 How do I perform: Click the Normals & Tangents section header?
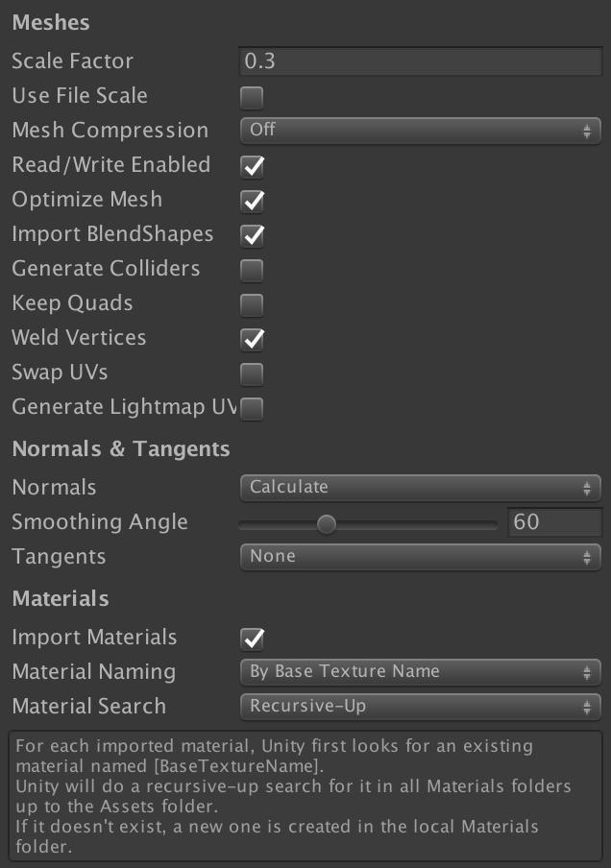point(119,448)
